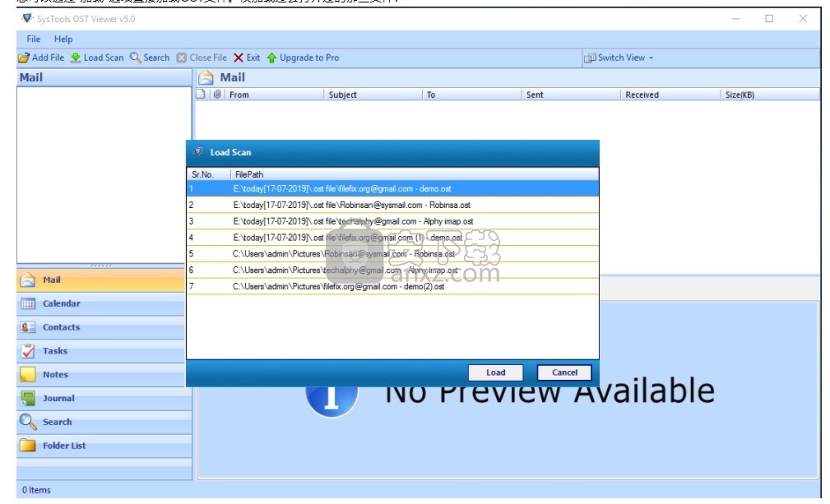Click the Close File toolbar icon

coord(182,58)
